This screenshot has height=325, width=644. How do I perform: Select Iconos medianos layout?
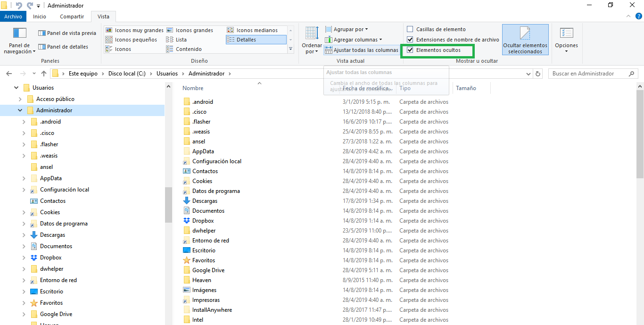click(x=252, y=30)
